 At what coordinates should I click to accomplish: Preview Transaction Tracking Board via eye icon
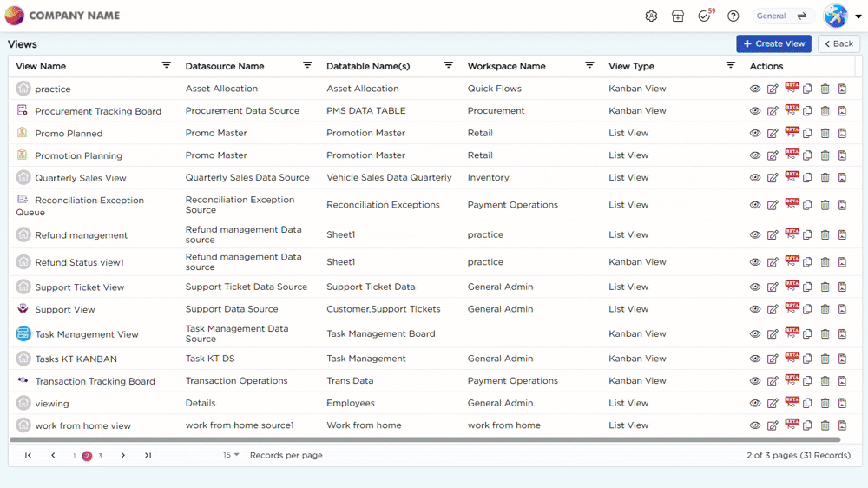[x=755, y=381]
